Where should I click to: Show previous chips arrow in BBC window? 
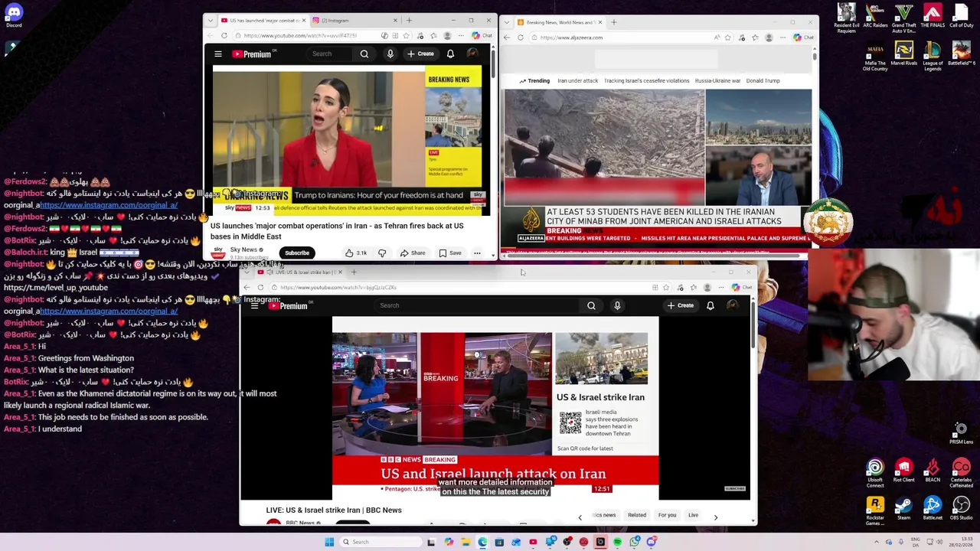pyautogui.click(x=580, y=517)
